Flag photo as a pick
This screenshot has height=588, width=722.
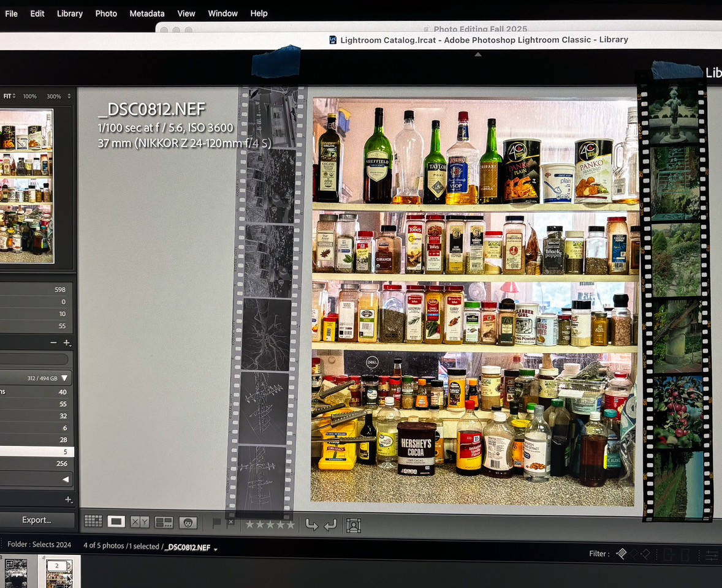[x=217, y=523]
